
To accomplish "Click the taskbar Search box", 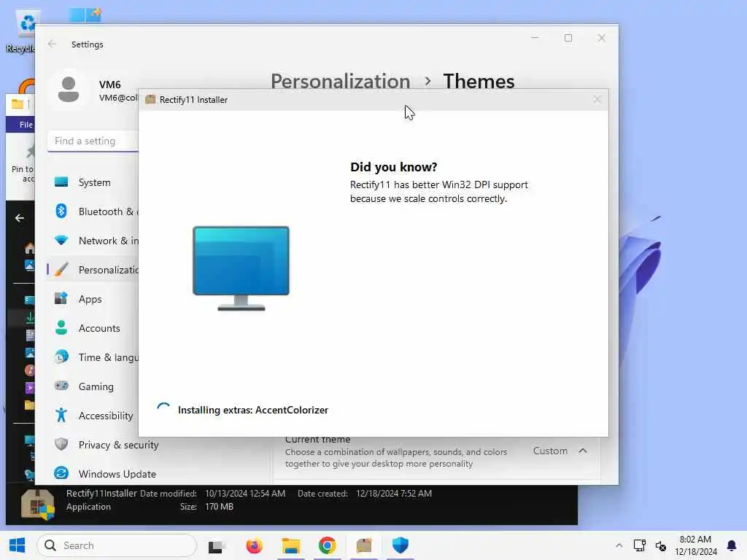I will 117,545.
